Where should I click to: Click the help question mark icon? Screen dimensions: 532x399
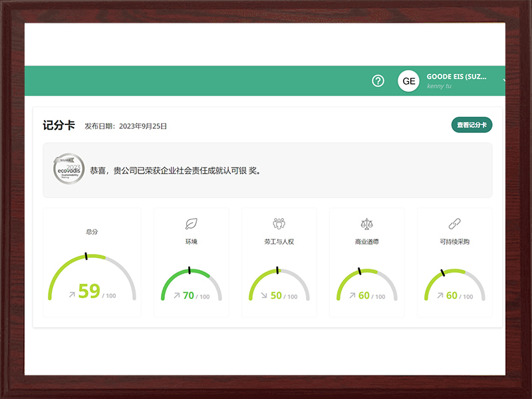[x=378, y=81]
